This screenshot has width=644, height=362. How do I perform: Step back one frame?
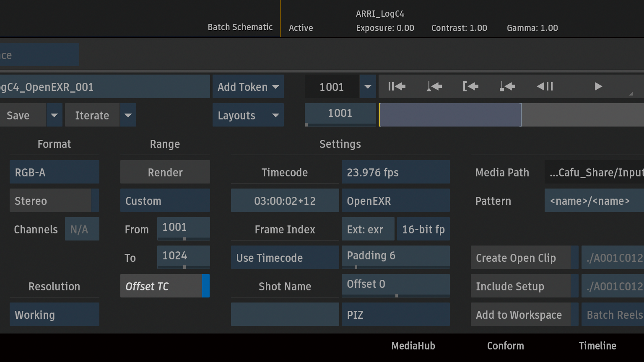coord(545,87)
